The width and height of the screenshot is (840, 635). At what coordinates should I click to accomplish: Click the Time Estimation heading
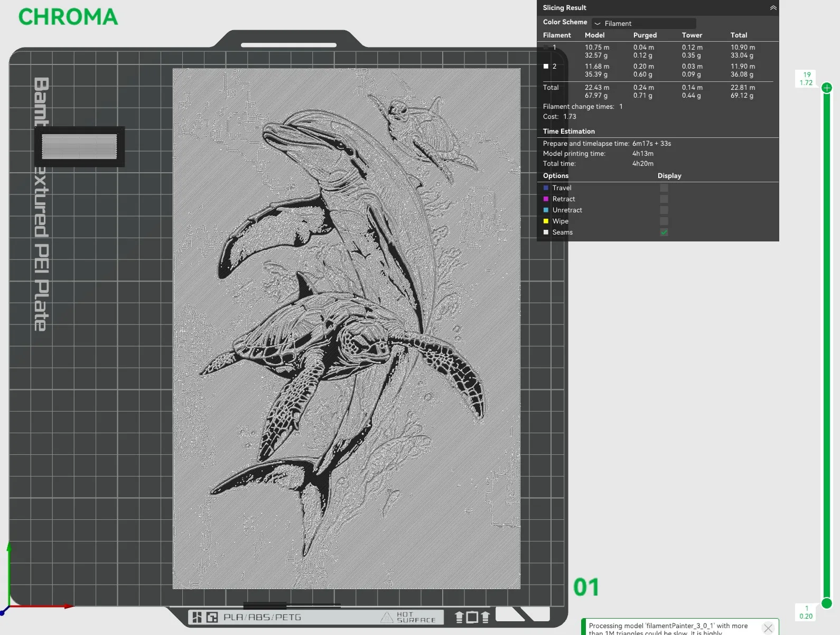pyautogui.click(x=568, y=132)
